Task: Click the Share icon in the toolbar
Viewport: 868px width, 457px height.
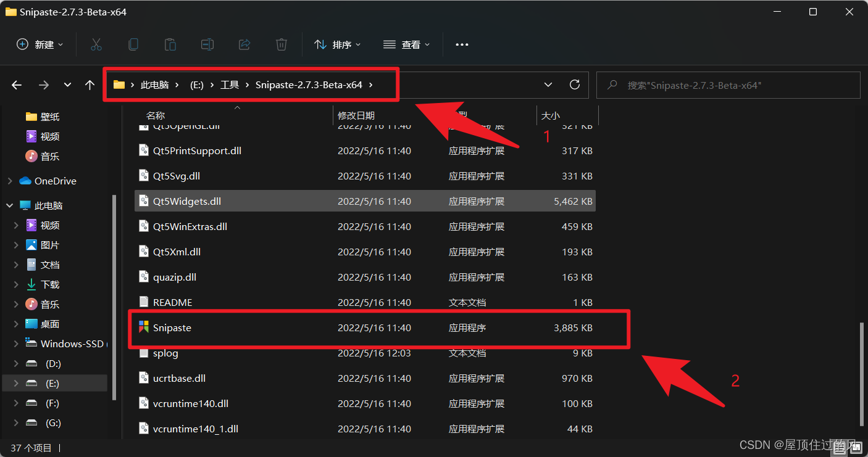Action: point(244,44)
